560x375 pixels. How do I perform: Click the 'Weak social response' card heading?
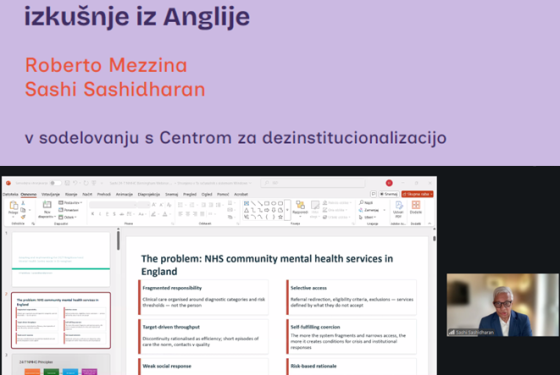point(167,366)
